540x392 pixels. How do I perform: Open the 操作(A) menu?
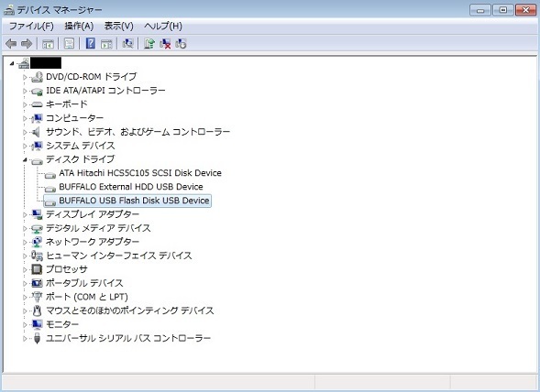click(x=79, y=27)
